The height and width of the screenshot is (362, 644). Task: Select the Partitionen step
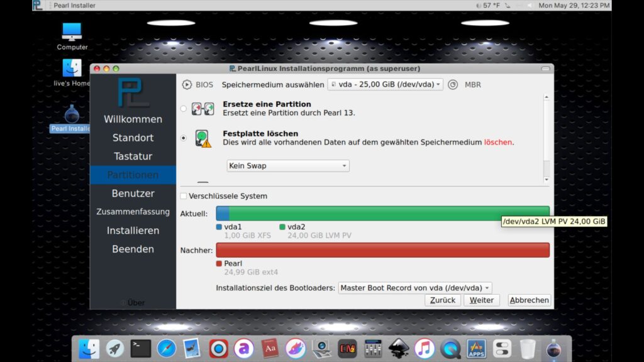click(x=133, y=175)
